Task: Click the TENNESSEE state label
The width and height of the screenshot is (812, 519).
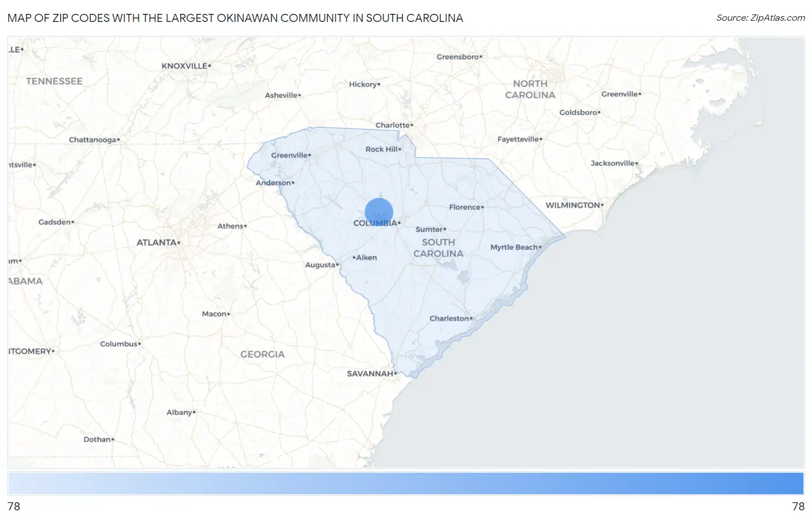Action: click(54, 81)
